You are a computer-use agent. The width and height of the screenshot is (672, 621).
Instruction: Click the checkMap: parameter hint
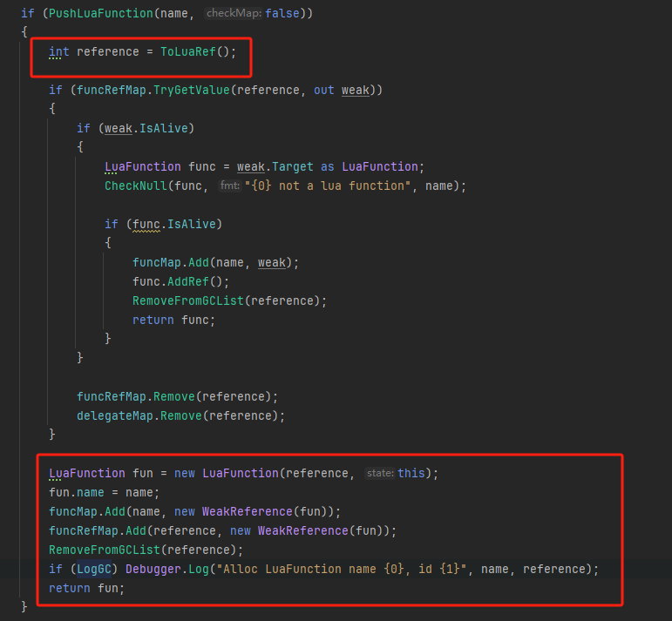pos(234,13)
